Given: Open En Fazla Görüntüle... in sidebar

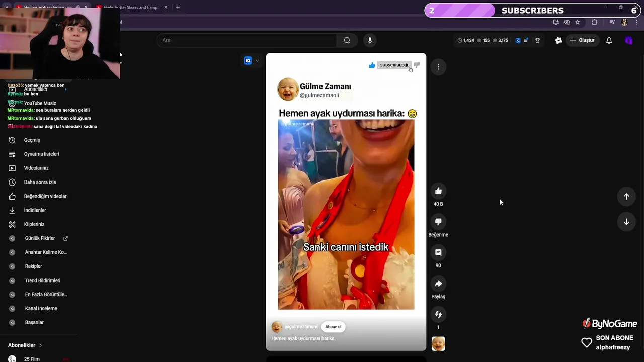Looking at the screenshot, I should [x=46, y=295].
